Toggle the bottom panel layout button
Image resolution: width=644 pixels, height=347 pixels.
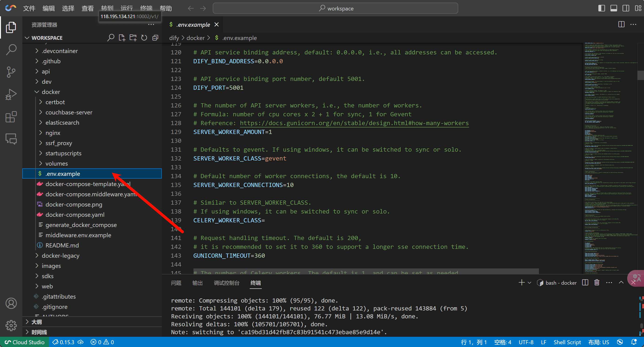click(x=614, y=8)
